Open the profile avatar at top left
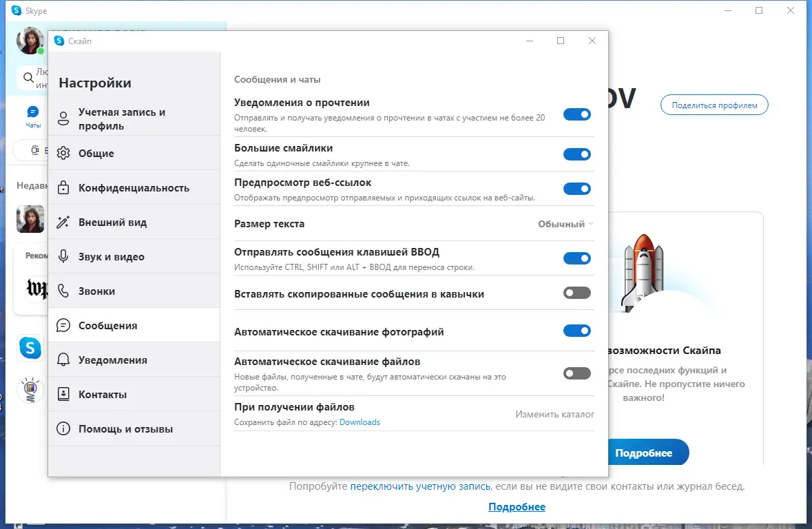This screenshot has height=529, width=812. [30, 41]
